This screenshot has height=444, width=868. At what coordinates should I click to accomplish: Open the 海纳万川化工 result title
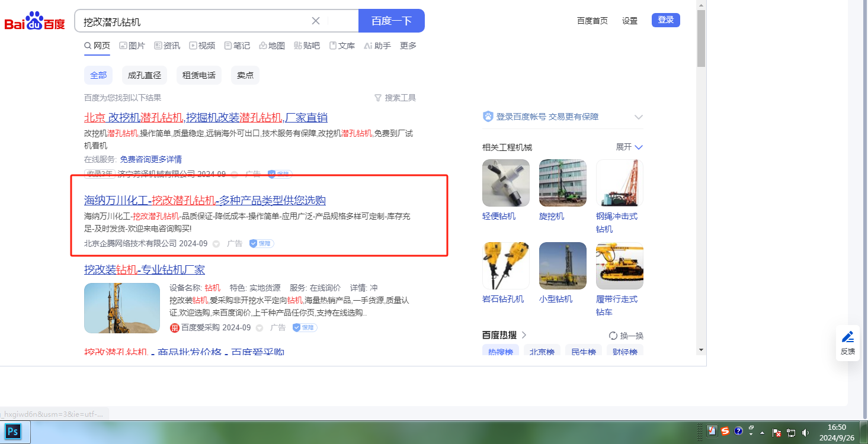point(205,200)
